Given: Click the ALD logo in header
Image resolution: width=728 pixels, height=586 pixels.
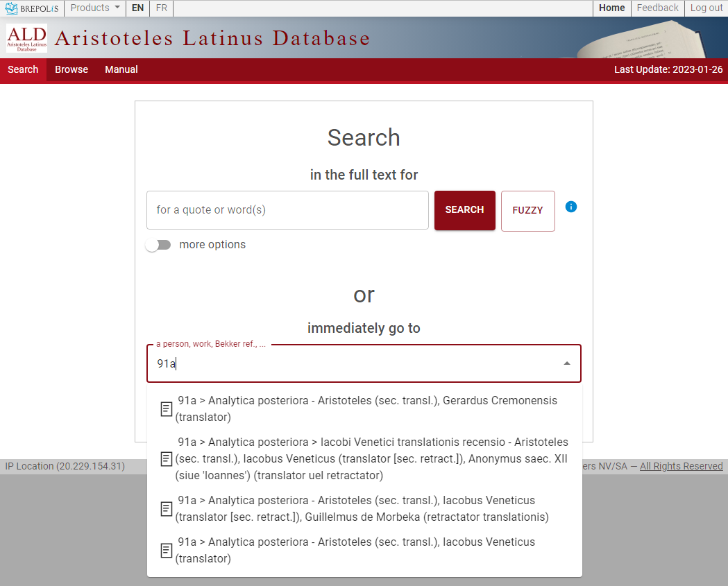Looking at the screenshot, I should coord(26,38).
